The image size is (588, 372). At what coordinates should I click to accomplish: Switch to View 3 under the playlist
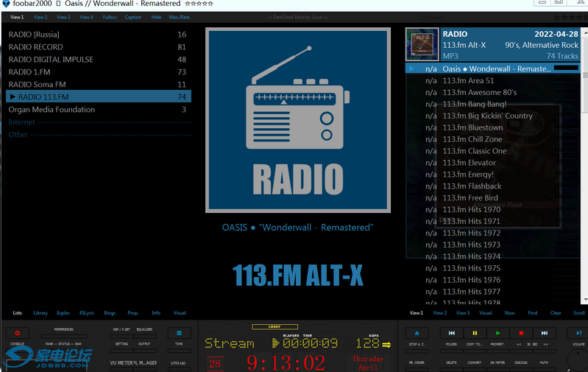(463, 312)
